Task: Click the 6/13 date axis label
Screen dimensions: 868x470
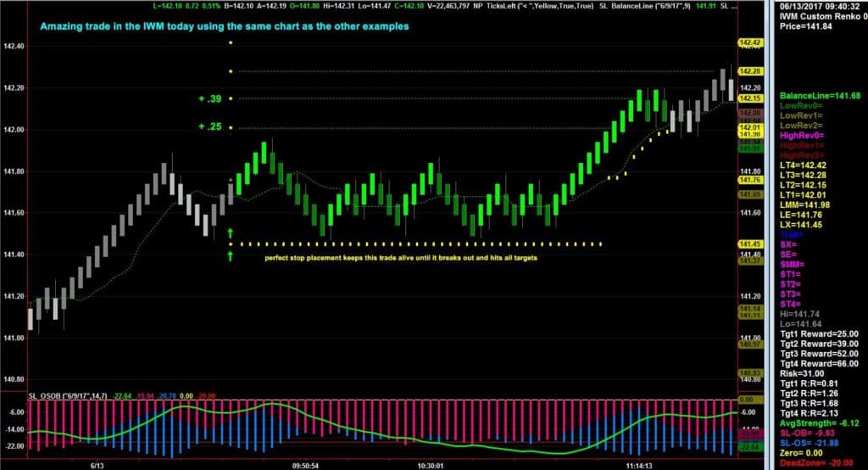Action: tap(97, 466)
